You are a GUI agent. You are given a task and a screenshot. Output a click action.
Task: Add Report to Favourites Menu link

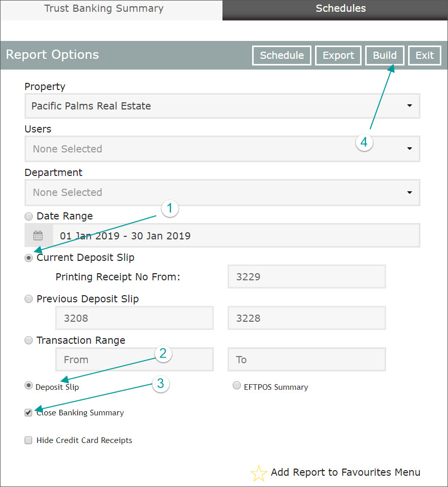click(x=345, y=472)
